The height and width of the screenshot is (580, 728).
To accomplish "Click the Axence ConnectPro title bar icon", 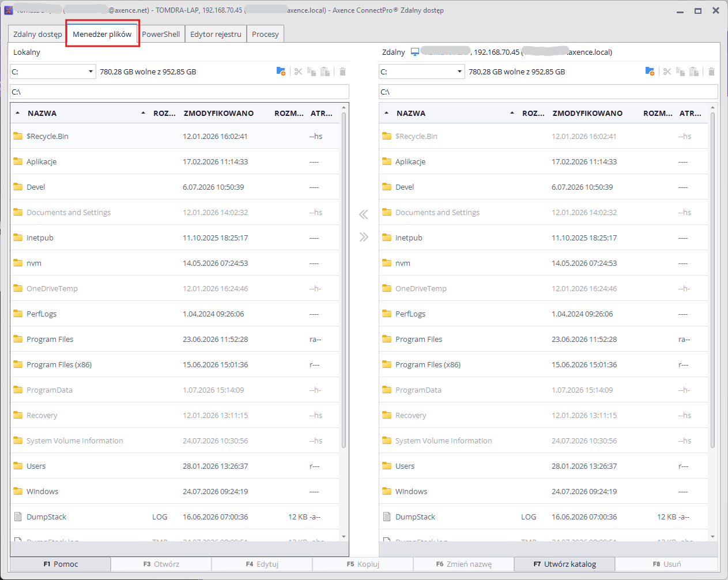I will 9,10.
